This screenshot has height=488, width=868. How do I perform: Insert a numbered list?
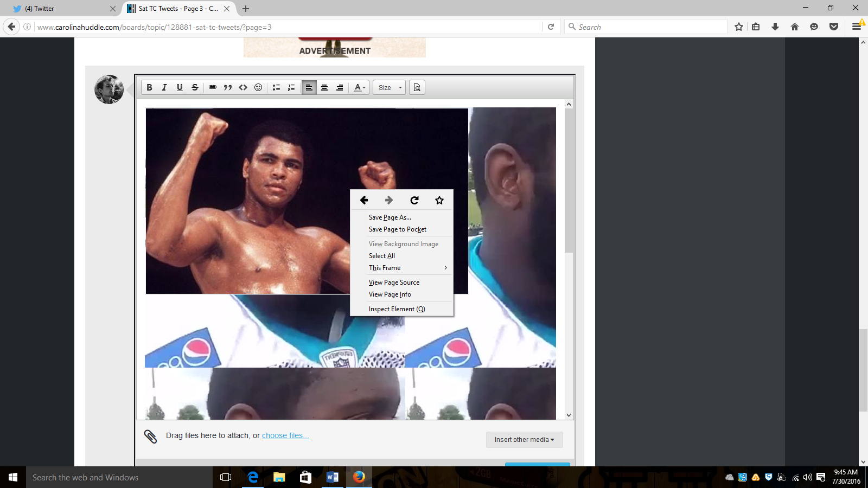coord(291,87)
